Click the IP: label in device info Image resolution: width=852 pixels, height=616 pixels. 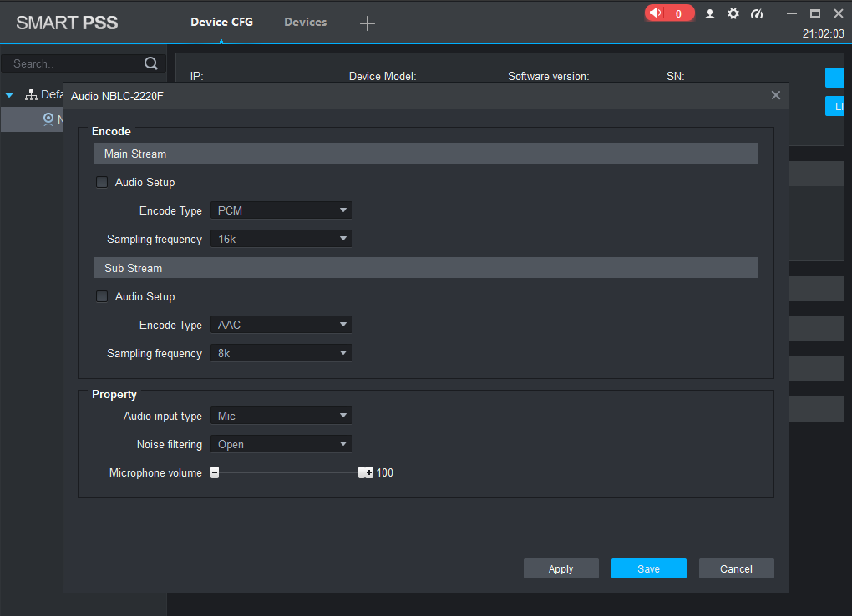196,77
